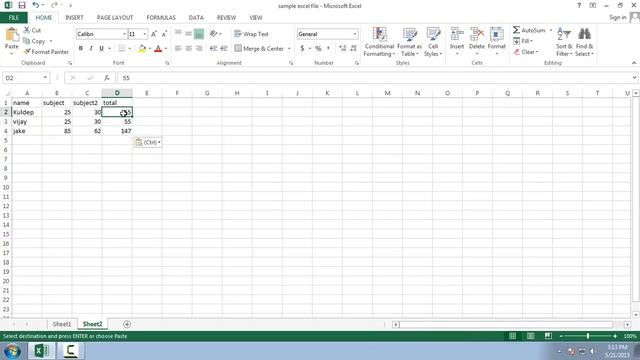Viewport: 640px width, 360px height.
Task: Apply the red Font Color
Action: click(x=158, y=49)
